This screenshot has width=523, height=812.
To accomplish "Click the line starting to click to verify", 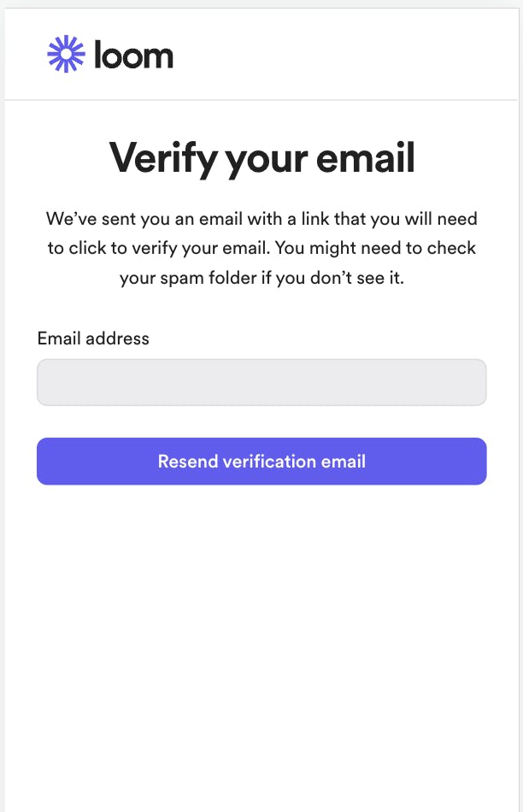I will click(261, 249).
